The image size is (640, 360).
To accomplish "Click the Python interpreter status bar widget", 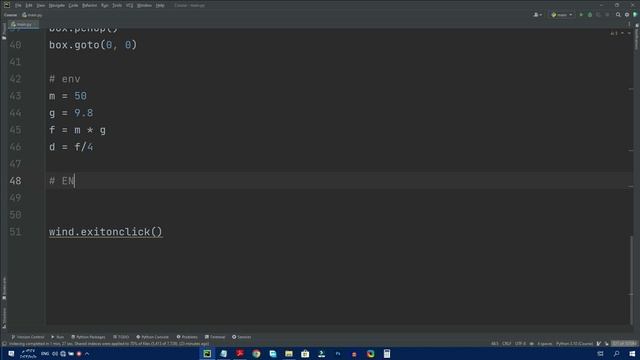I will coord(574,344).
